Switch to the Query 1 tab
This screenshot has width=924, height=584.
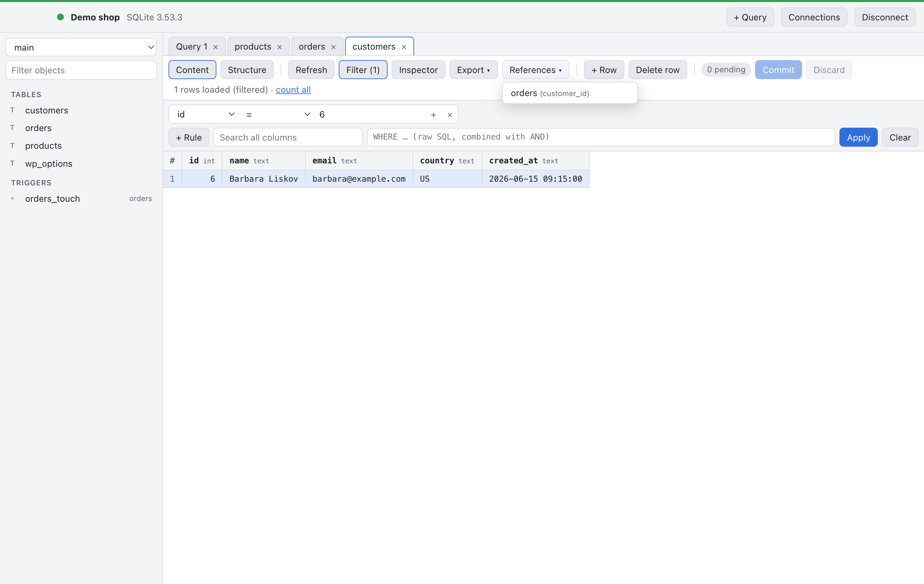pyautogui.click(x=192, y=47)
